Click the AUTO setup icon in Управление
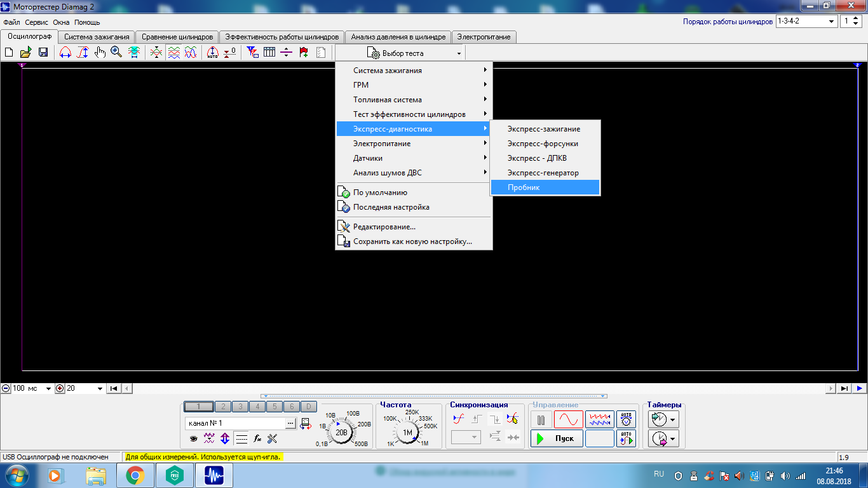 [627, 419]
